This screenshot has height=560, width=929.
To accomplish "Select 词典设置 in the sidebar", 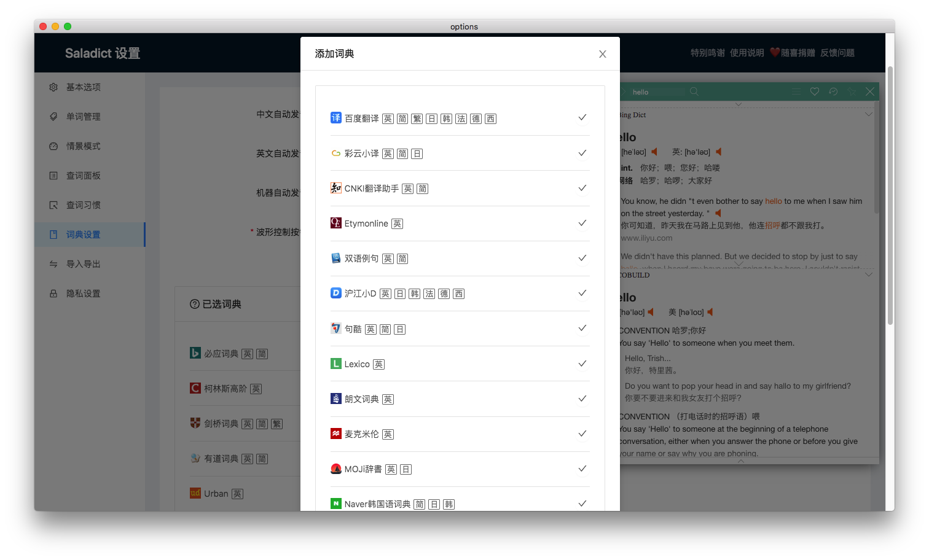I will point(90,235).
